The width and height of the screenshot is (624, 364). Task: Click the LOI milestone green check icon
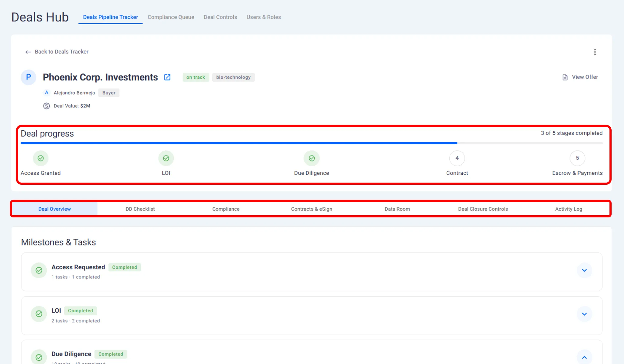pyautogui.click(x=39, y=314)
